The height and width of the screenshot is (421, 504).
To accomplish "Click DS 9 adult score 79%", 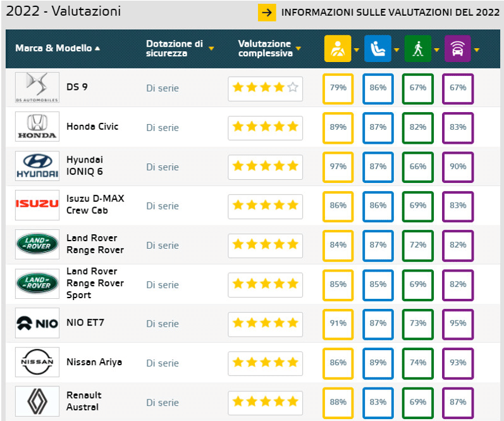I will [338, 89].
